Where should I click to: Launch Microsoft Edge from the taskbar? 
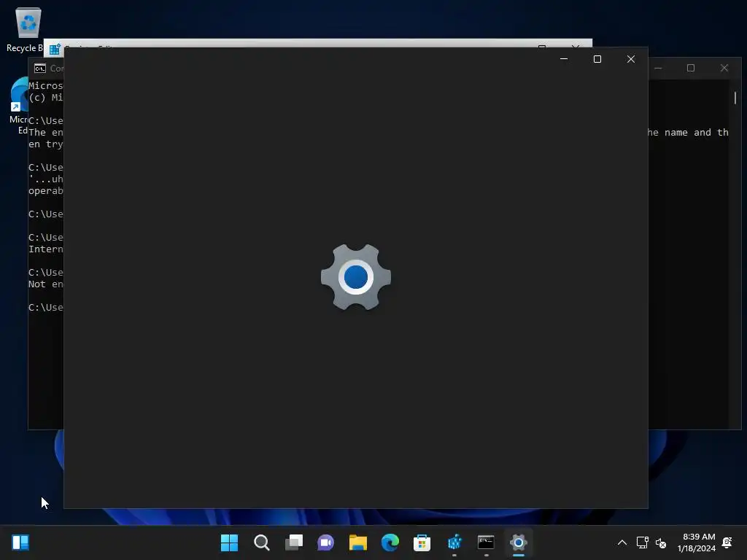click(390, 542)
